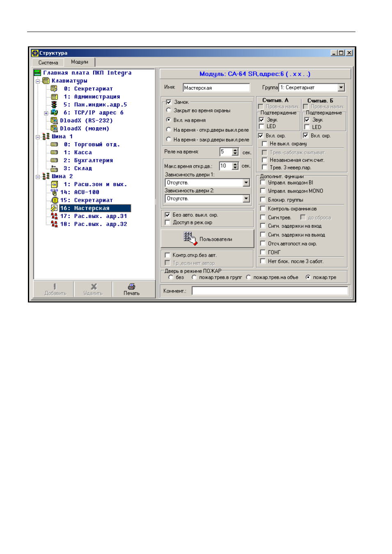Click the Печать button
The height and width of the screenshot is (554, 392).
point(132,289)
